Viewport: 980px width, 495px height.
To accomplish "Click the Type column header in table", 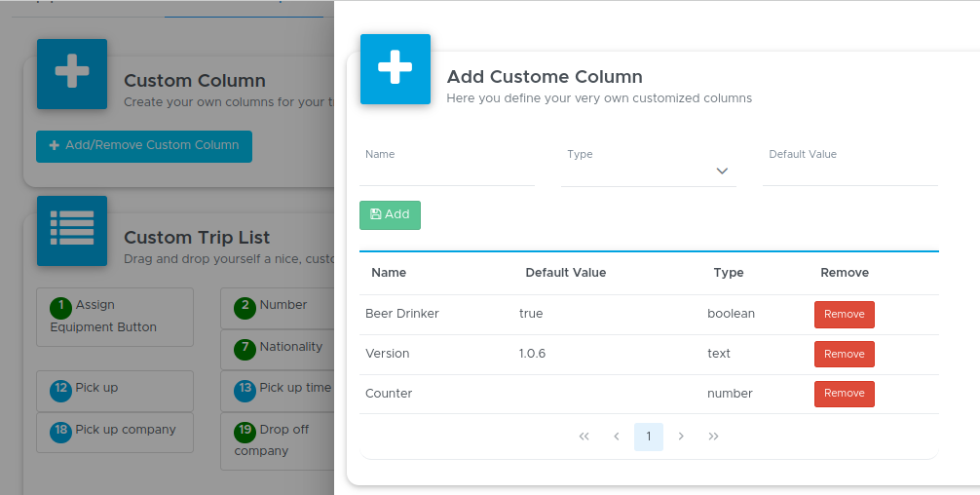I will point(729,273).
